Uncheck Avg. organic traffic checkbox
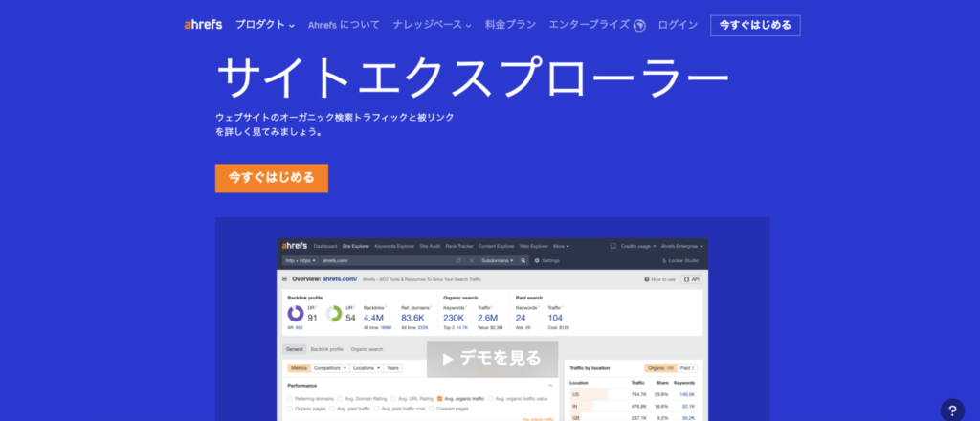The width and height of the screenshot is (980, 421). pos(440,398)
